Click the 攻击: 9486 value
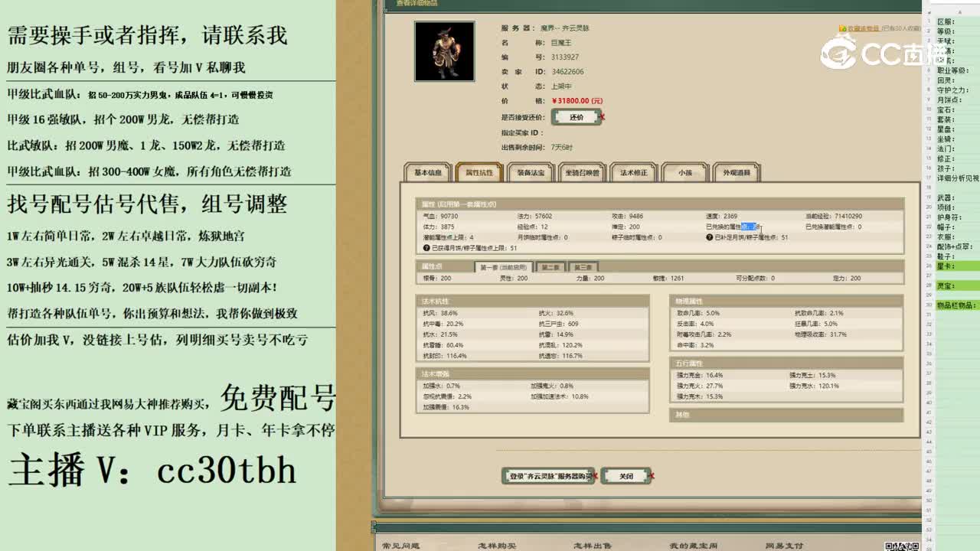Image resolution: width=980 pixels, height=551 pixels. point(627,217)
